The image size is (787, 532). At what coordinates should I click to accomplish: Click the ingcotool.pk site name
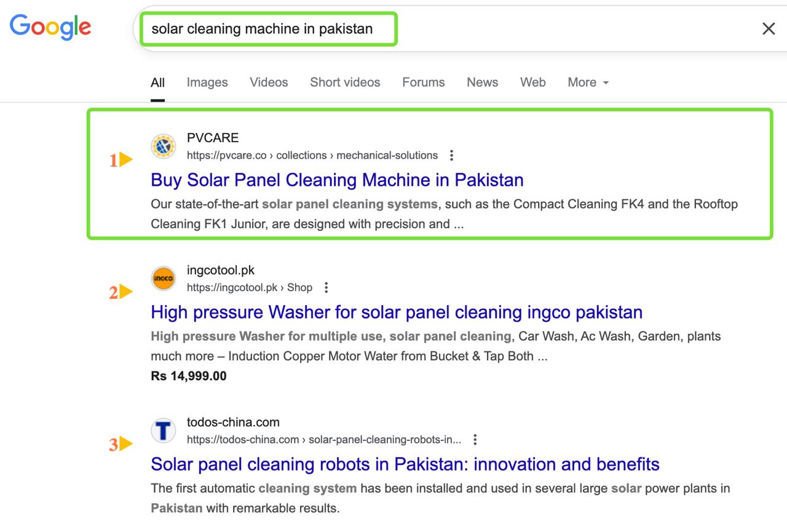click(x=221, y=270)
